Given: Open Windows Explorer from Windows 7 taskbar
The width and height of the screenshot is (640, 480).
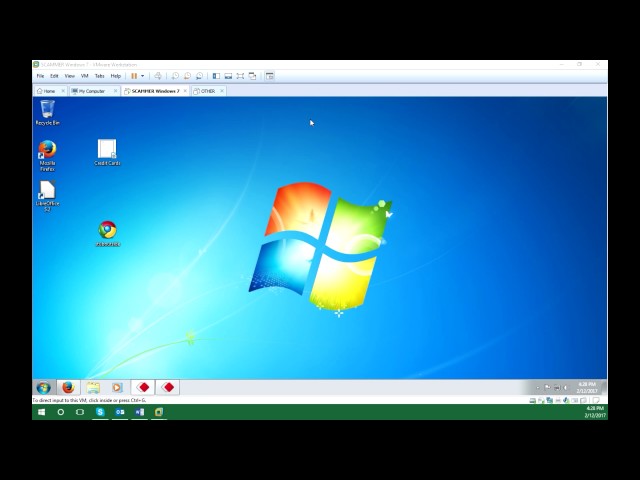Looking at the screenshot, I should (93, 387).
